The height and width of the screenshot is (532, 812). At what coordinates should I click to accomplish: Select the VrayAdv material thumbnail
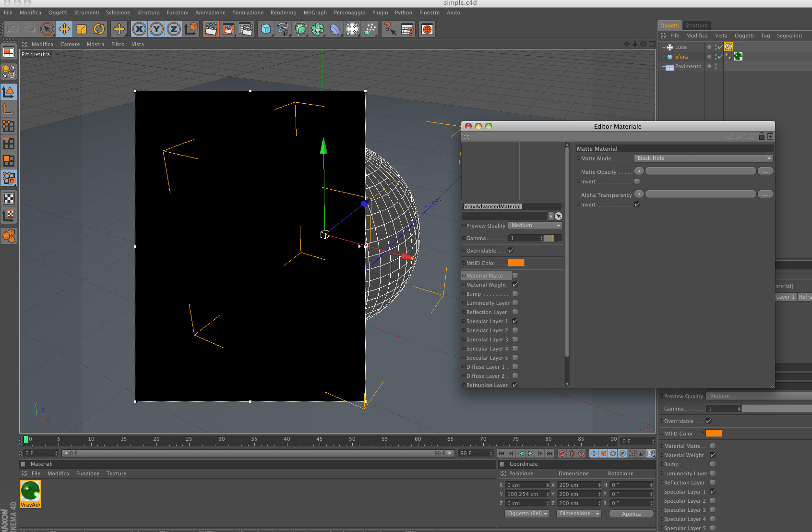[30, 492]
